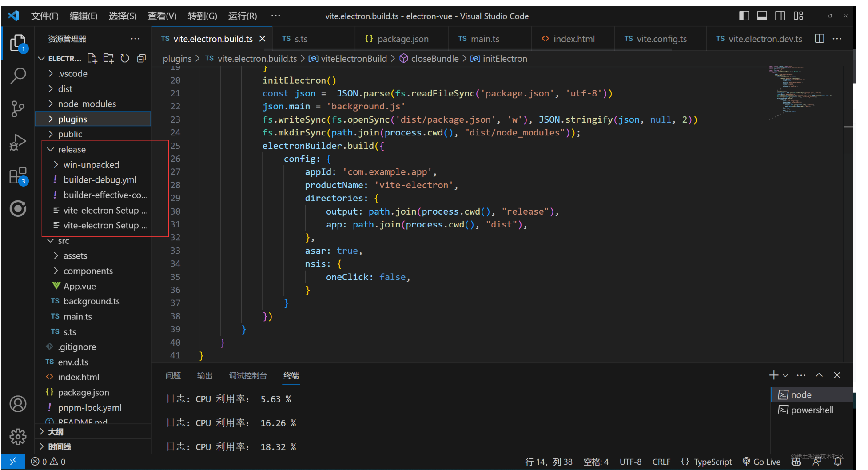This screenshot has height=470, width=868.
Task: Open background.ts file in explorer
Action: click(92, 302)
